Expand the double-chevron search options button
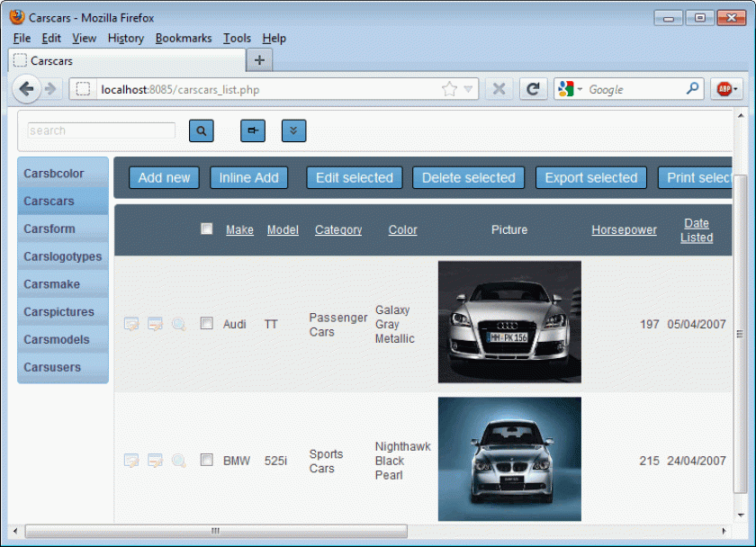756x547 pixels. [293, 130]
